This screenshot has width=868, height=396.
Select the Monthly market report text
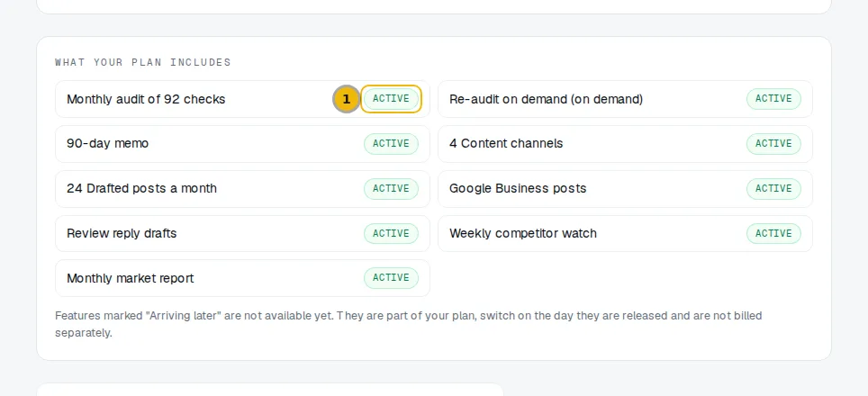(x=130, y=278)
